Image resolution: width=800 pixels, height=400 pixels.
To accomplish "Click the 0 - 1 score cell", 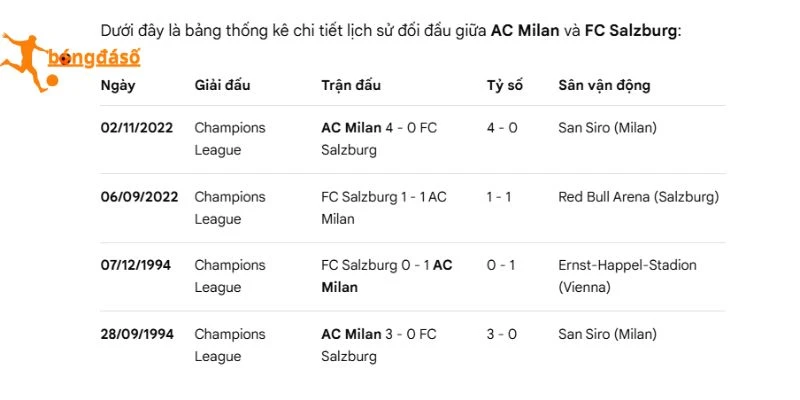I will pyautogui.click(x=501, y=265).
